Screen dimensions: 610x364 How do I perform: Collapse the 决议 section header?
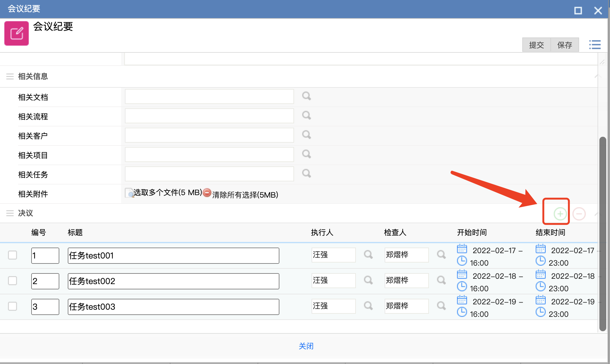click(597, 214)
